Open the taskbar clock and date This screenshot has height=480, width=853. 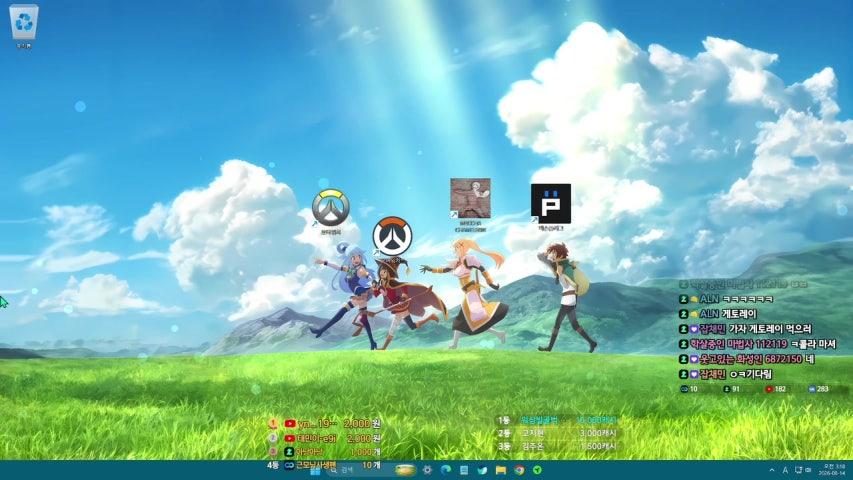click(833, 470)
